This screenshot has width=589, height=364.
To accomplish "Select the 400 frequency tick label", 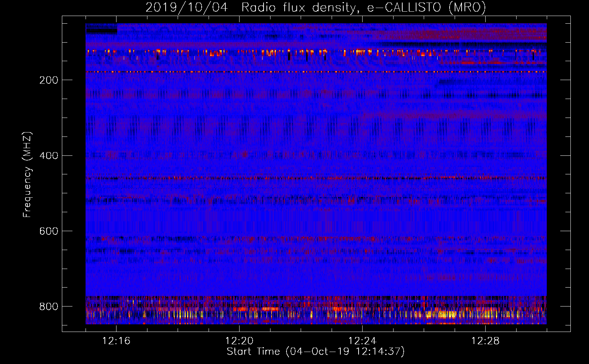I will coord(49,156).
